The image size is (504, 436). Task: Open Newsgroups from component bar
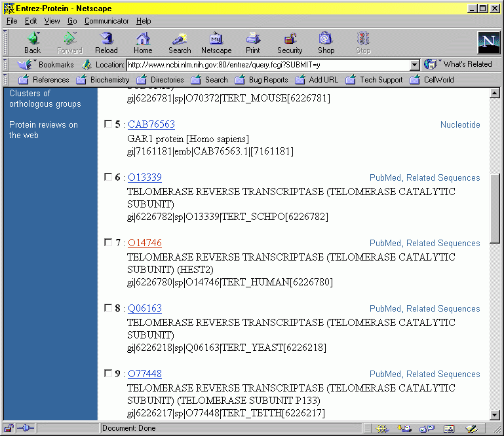pyautogui.click(x=427, y=428)
